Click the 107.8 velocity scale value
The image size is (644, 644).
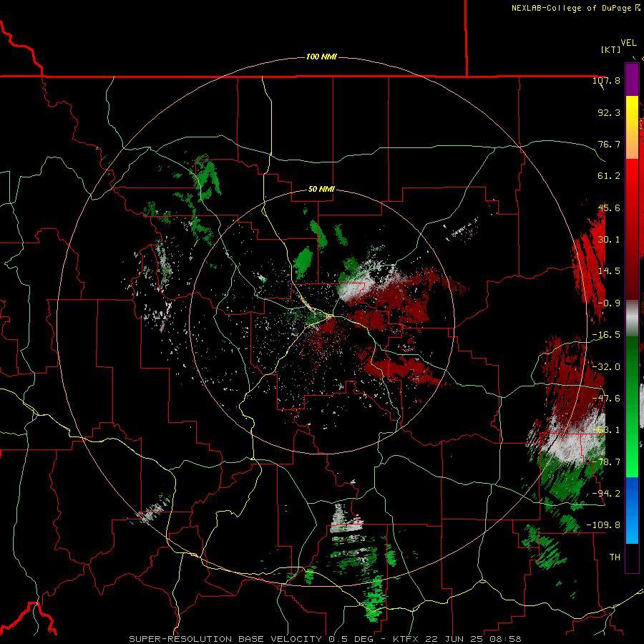point(606,80)
